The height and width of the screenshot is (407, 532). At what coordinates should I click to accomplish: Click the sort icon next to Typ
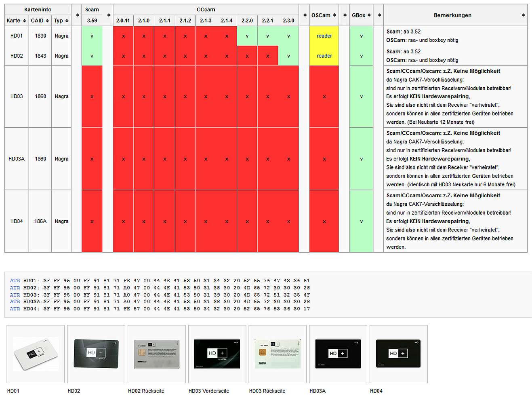point(67,21)
